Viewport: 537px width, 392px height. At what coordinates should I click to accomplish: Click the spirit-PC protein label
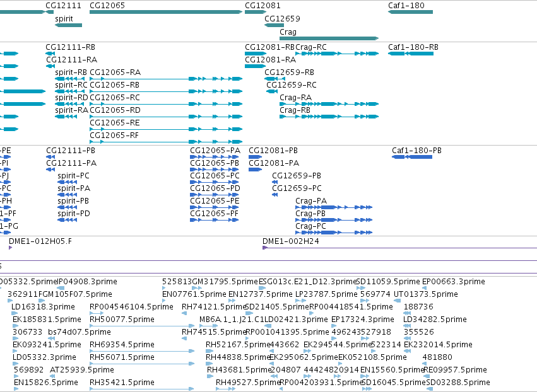[73, 176]
